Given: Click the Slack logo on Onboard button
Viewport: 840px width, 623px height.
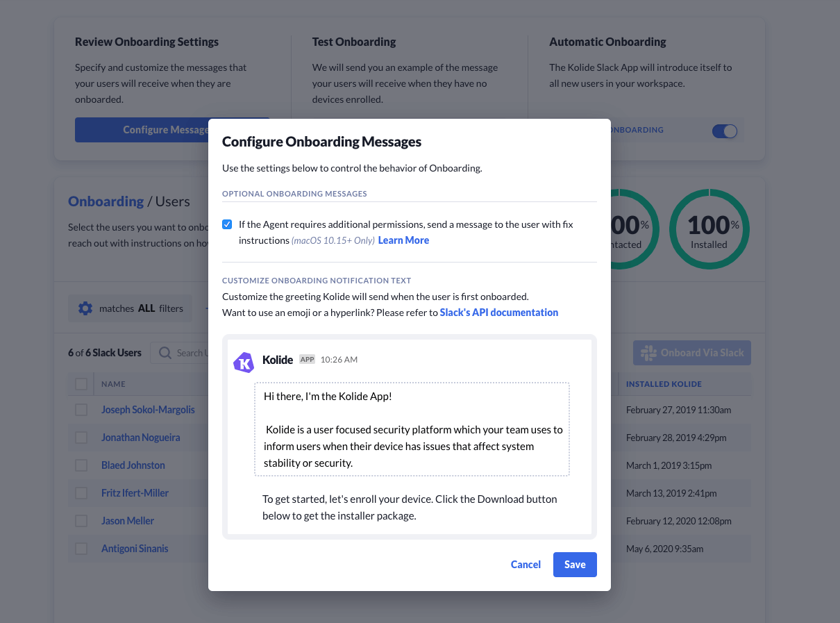Looking at the screenshot, I should [x=649, y=353].
